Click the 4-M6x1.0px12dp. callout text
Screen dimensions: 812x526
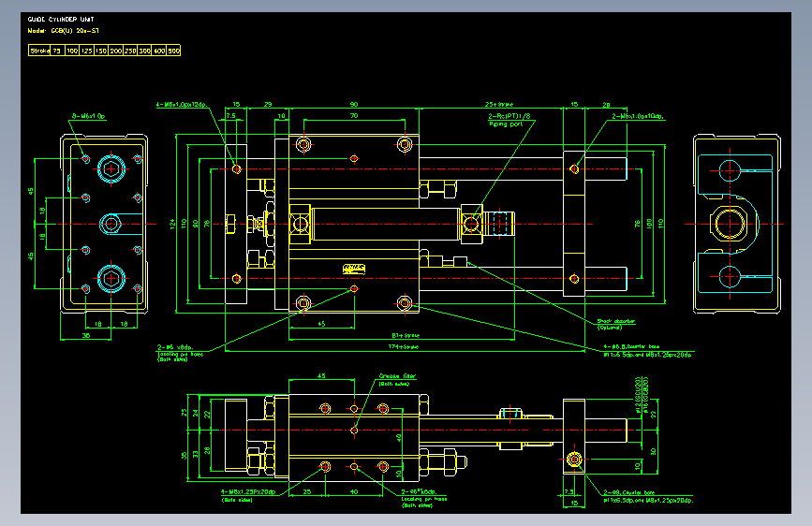(x=182, y=105)
